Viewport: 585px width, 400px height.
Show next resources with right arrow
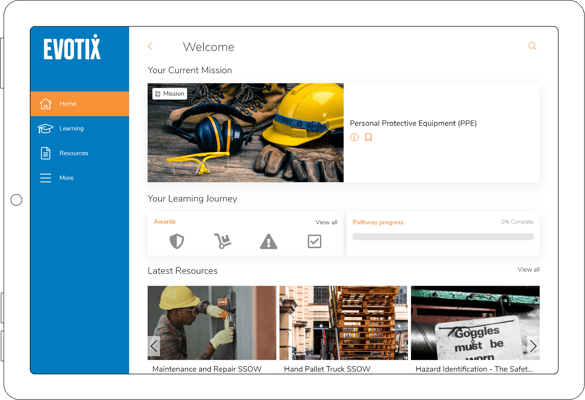534,346
